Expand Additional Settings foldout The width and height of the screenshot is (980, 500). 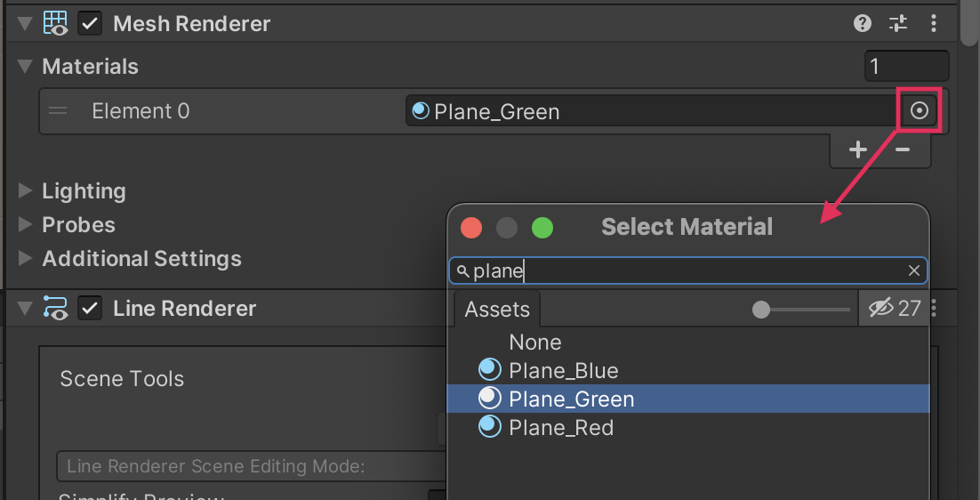(25, 259)
